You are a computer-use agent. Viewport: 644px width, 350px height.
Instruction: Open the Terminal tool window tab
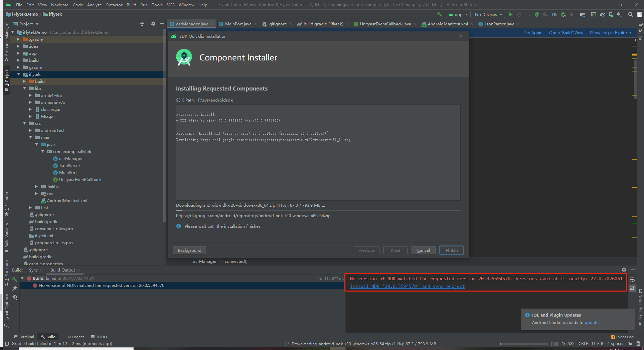click(x=24, y=337)
